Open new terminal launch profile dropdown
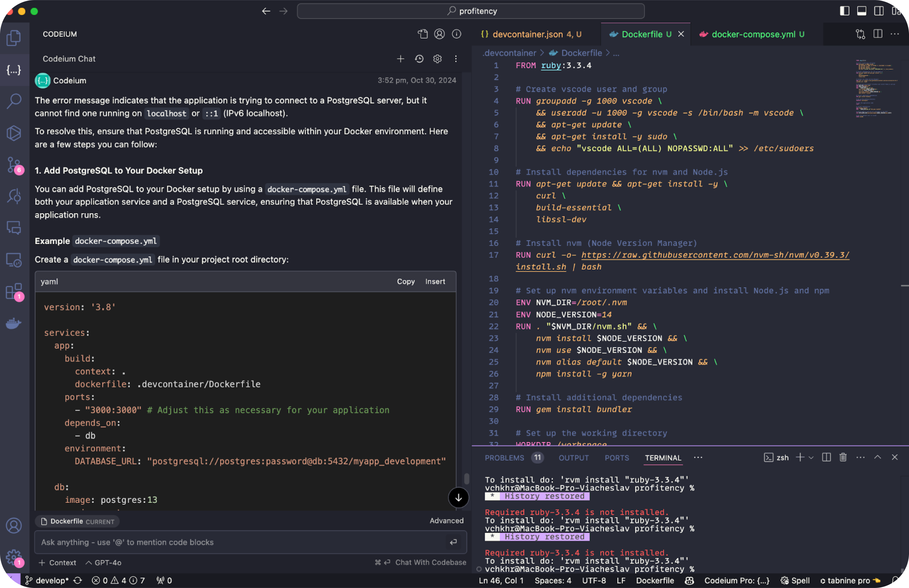Screen dimensions: 909x588 (x=811, y=457)
